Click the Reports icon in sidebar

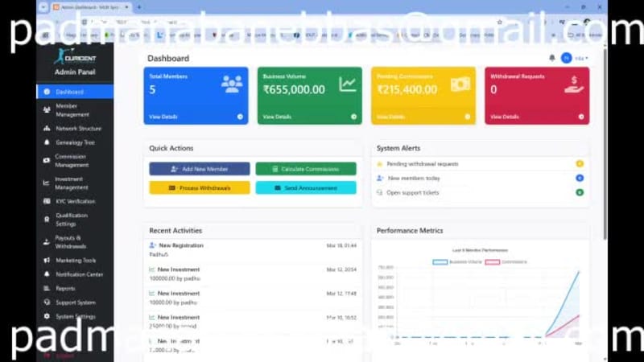pos(47,289)
